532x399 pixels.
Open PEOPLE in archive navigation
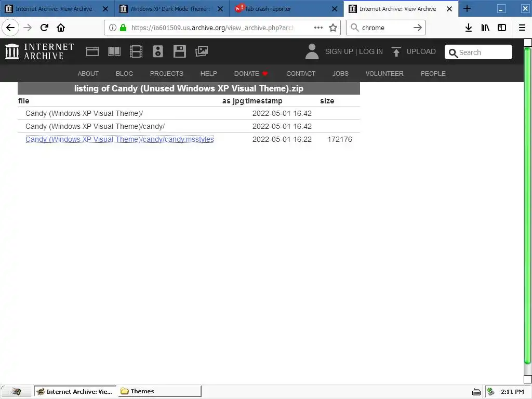click(x=433, y=74)
